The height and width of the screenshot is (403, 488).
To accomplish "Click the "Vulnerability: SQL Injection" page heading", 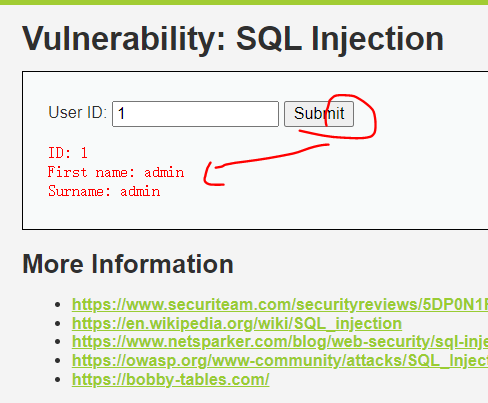I will [x=233, y=39].
